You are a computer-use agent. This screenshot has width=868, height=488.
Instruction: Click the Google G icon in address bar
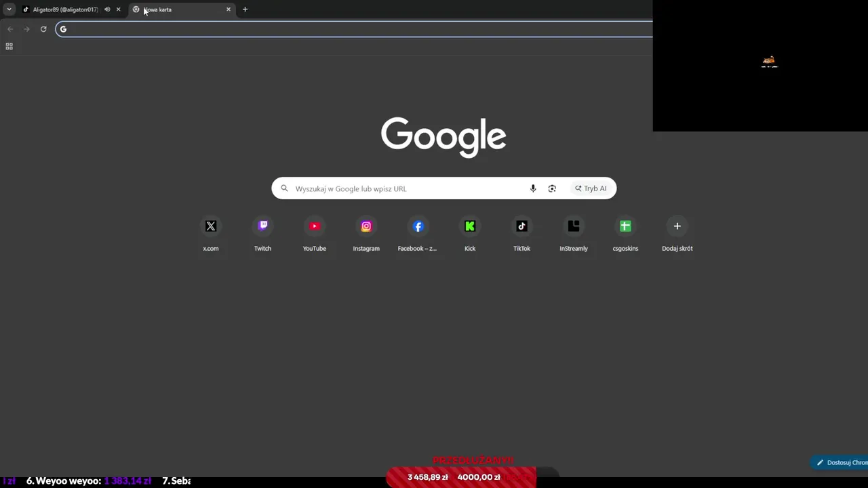click(63, 29)
